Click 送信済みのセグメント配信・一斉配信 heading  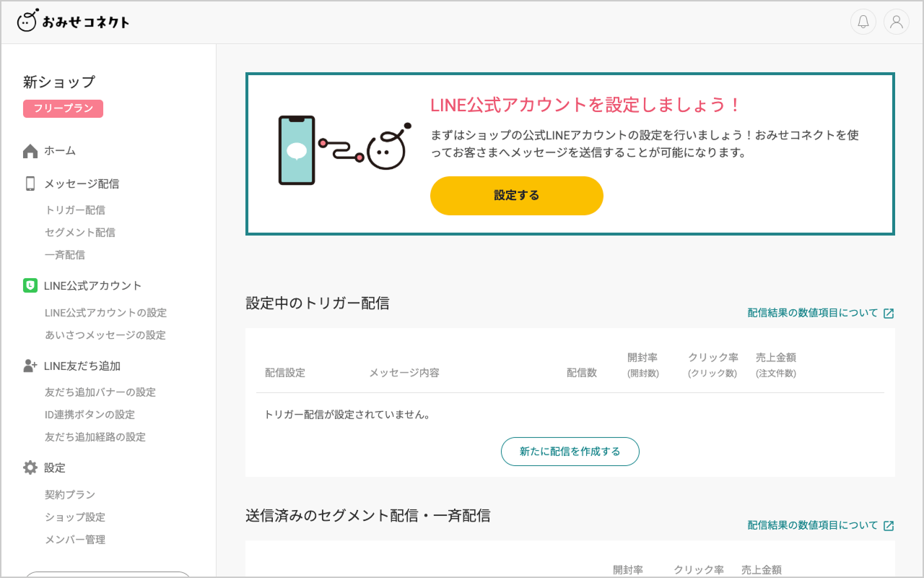[x=368, y=516]
